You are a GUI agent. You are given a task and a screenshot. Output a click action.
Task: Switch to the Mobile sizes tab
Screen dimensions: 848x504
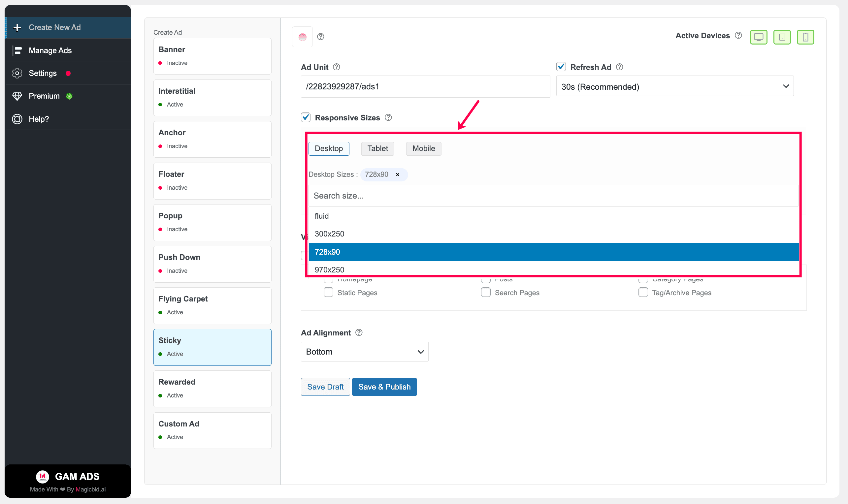click(x=423, y=149)
